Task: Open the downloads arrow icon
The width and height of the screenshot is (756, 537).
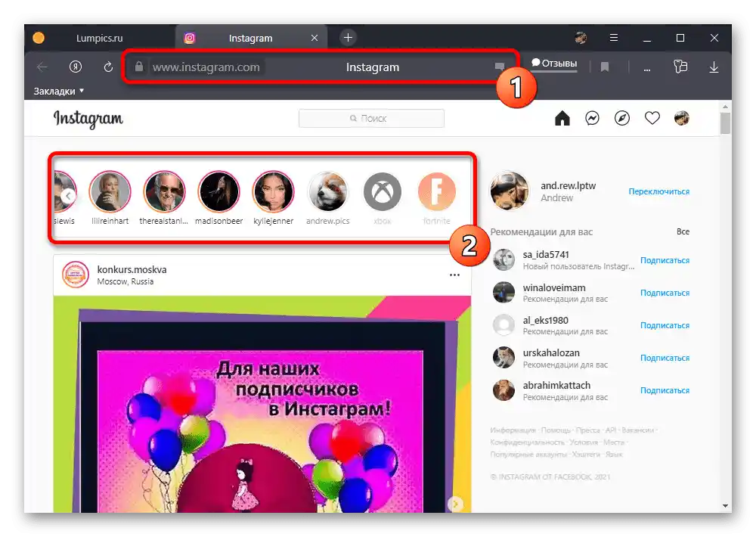Action: [x=714, y=67]
